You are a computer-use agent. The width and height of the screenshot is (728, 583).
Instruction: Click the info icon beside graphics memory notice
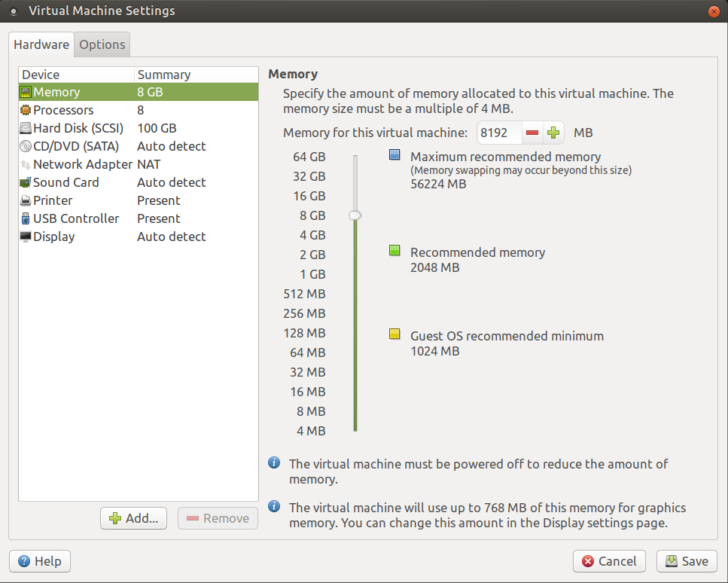tap(274, 506)
